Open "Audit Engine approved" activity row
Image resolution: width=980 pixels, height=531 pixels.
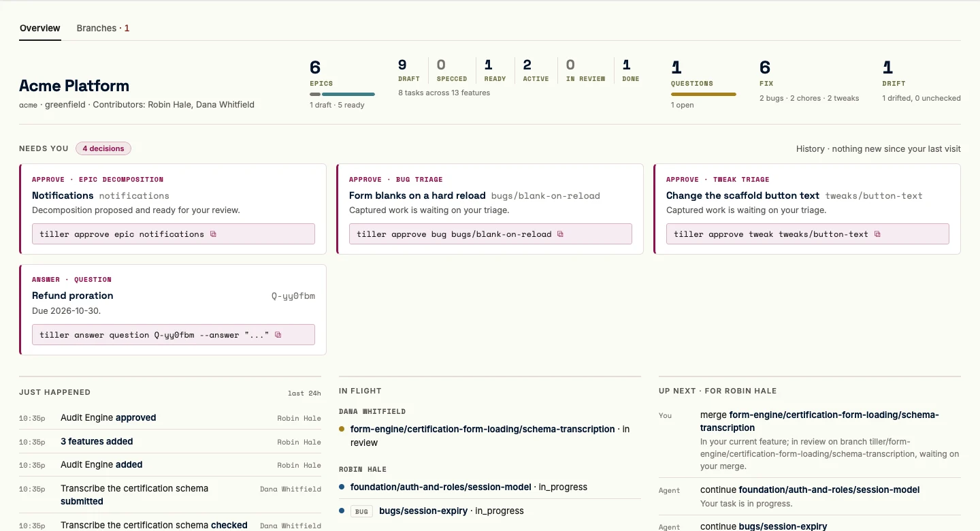170,418
